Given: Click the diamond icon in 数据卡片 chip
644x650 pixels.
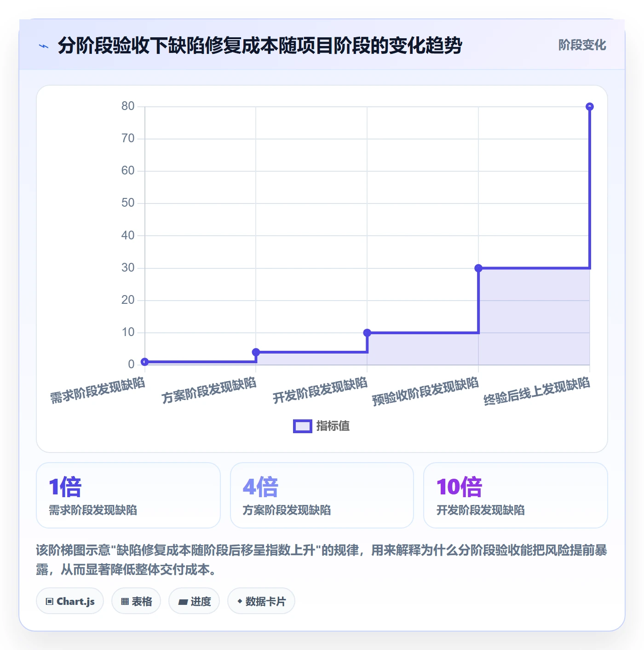Looking at the screenshot, I should (x=240, y=601).
